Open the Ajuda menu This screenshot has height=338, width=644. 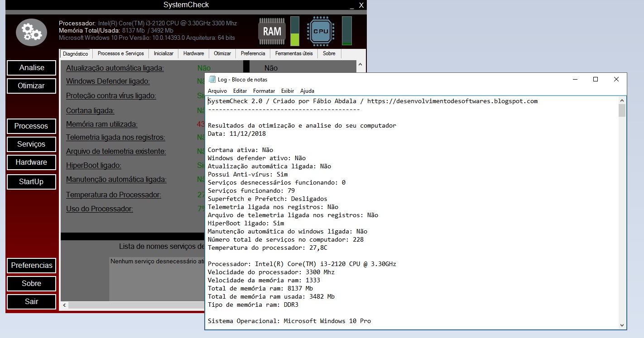pos(307,90)
